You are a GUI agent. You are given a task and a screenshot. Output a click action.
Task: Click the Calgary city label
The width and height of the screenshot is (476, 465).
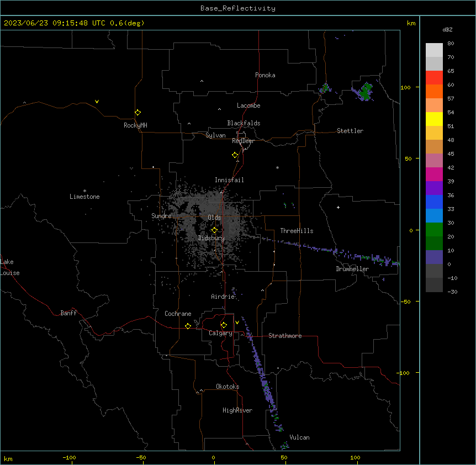(220, 333)
